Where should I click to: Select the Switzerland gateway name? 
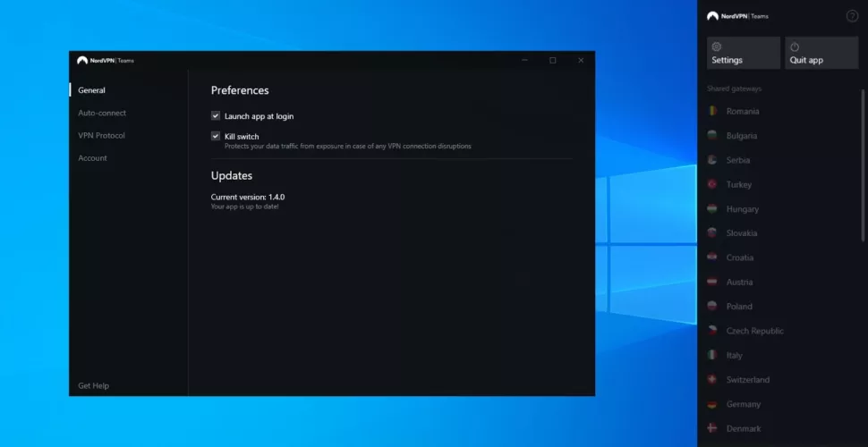tap(748, 380)
